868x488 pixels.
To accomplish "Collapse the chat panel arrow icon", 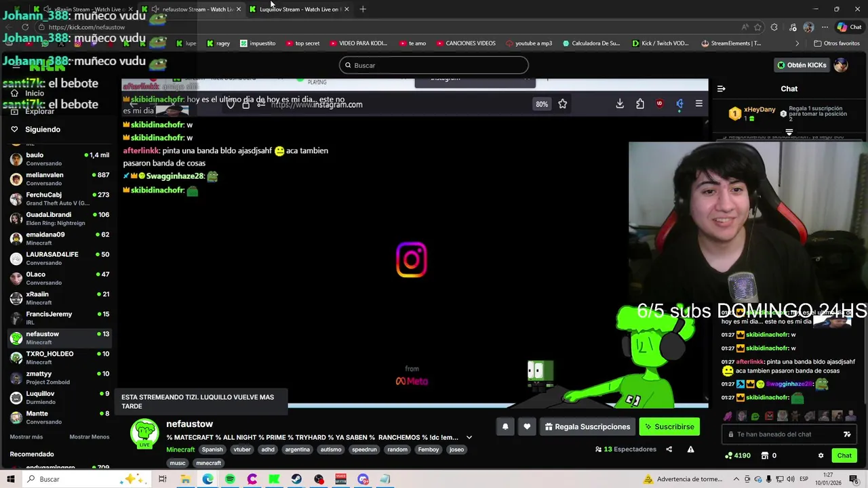I will pos(722,89).
